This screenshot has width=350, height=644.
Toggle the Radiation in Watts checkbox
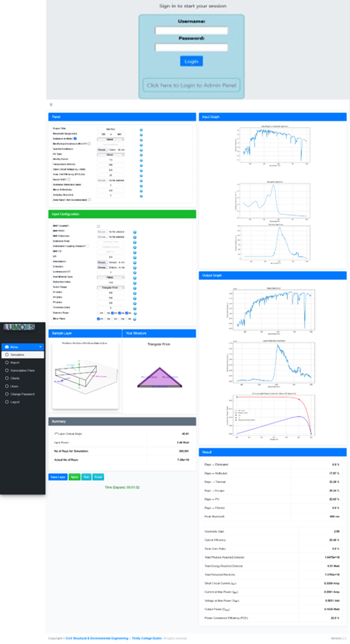pos(75,138)
